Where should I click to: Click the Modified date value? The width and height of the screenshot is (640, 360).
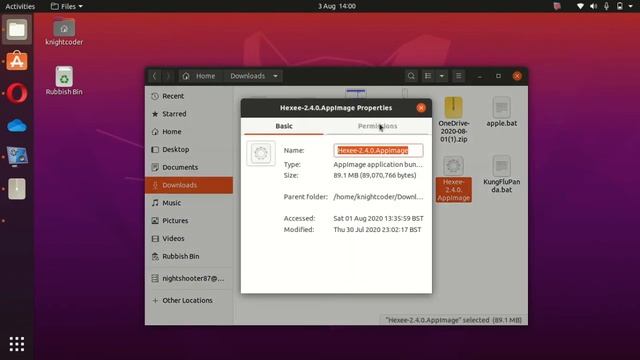[377, 229]
